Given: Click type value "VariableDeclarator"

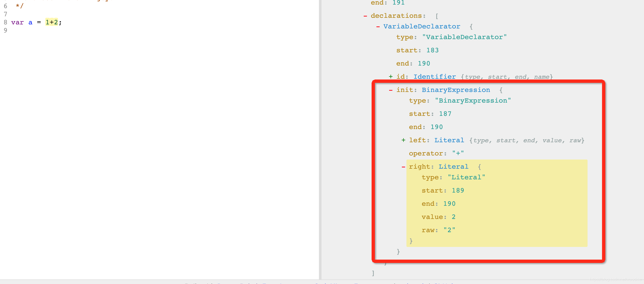Looking at the screenshot, I should [464, 37].
